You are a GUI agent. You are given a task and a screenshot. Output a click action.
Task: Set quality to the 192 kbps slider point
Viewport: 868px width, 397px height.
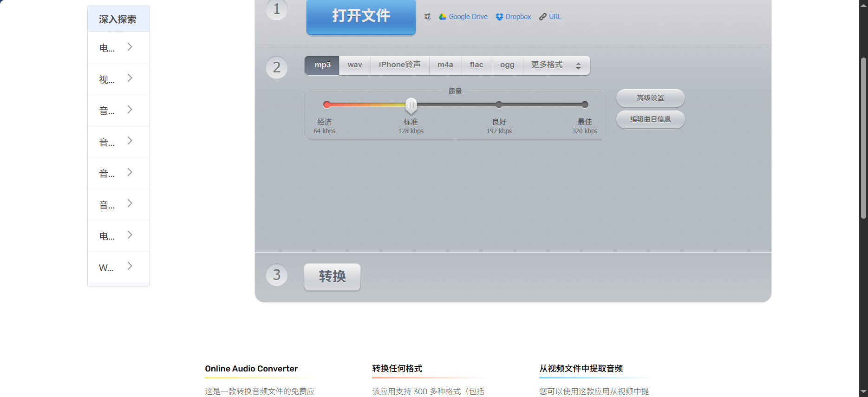point(499,104)
